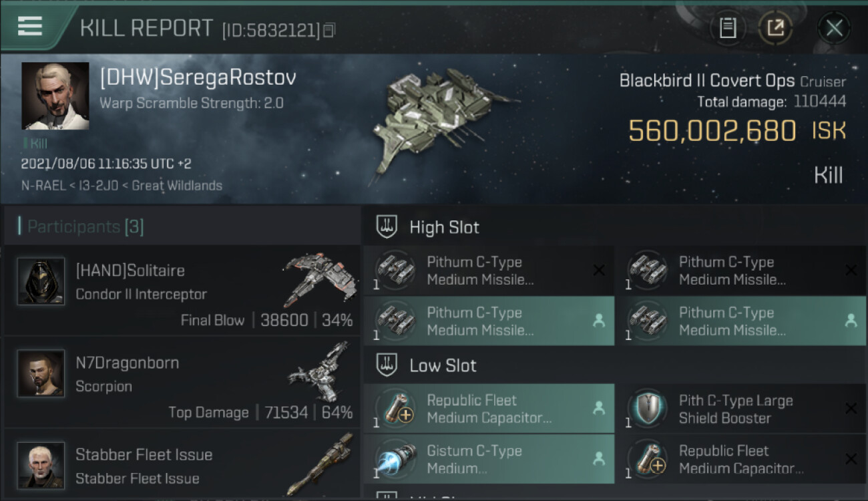Close the kill report window
Screen dimensions: 868x501
pyautogui.click(x=834, y=28)
